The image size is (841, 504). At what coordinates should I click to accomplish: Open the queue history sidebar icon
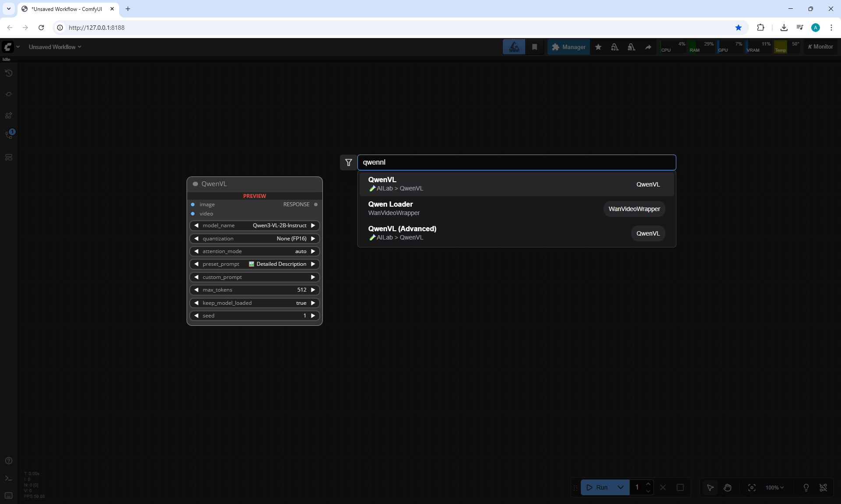pos(8,73)
